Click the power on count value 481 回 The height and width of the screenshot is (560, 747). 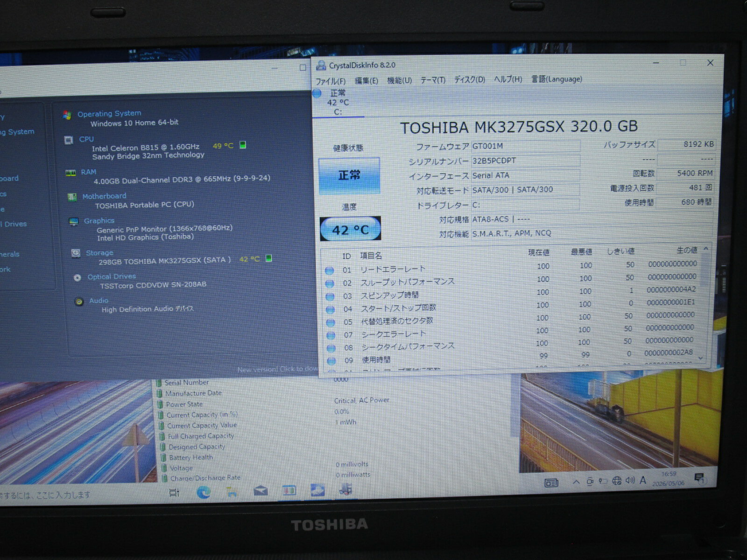click(x=685, y=188)
